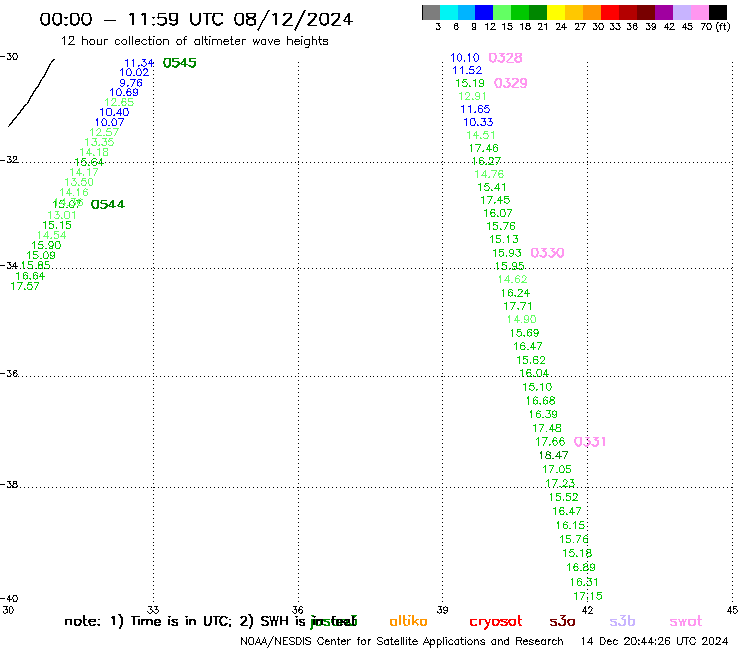Click the black coastline curve in the map corner
Screen dimensions: 740x650
coord(31,93)
